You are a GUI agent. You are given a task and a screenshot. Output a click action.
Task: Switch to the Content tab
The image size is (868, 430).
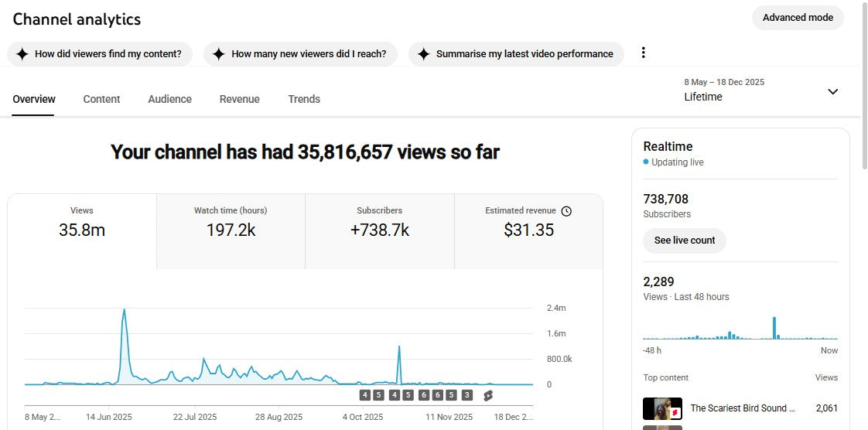coord(101,99)
